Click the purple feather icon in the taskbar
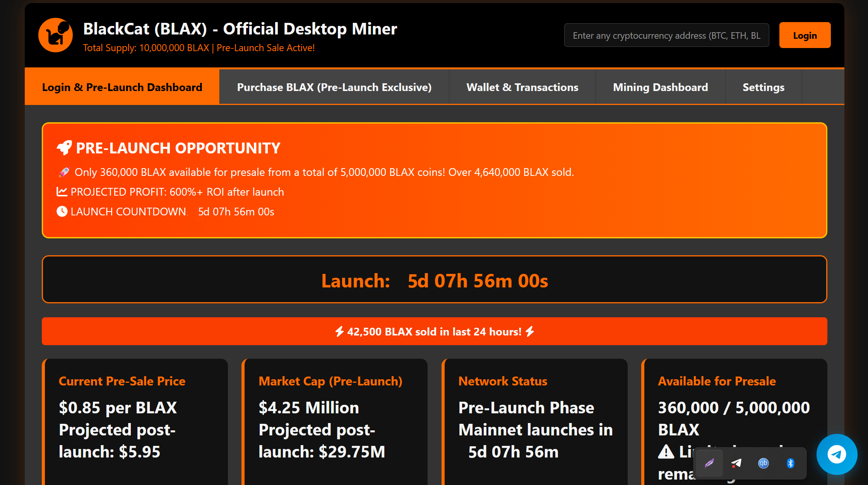Viewport: 868px width, 485px height. click(709, 463)
